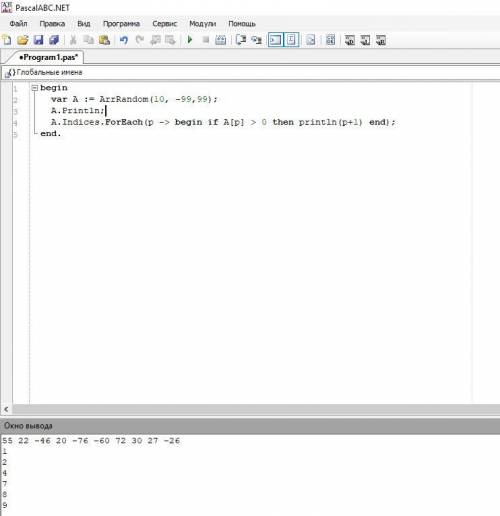Screen dimensions: 500x516
Task: Toggle the output window panel button
Action: 275,40
